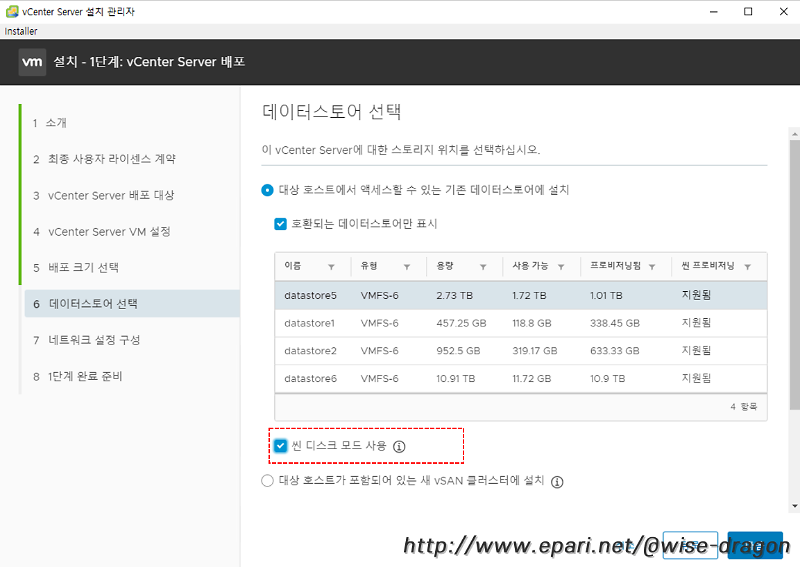Click 319.17 GB available cell
Screen dimensions: 800x567
coord(535,351)
